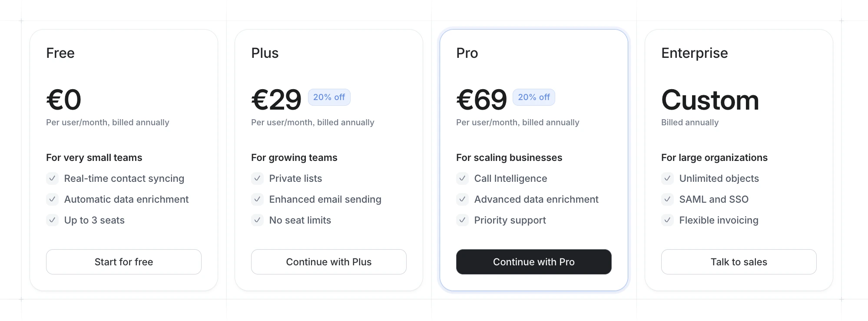Viewport: 868px width, 321px height.
Task: Click Talk to sales button
Action: (739, 262)
